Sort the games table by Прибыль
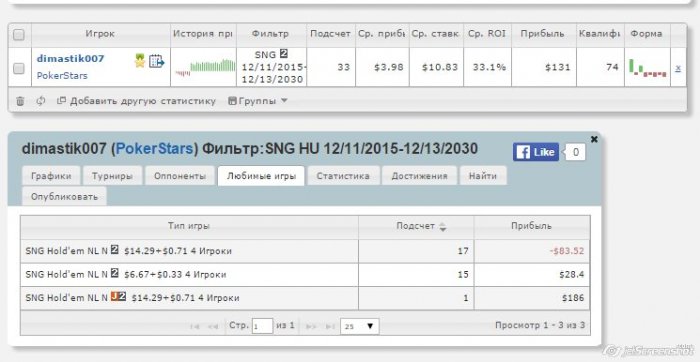 (x=532, y=226)
